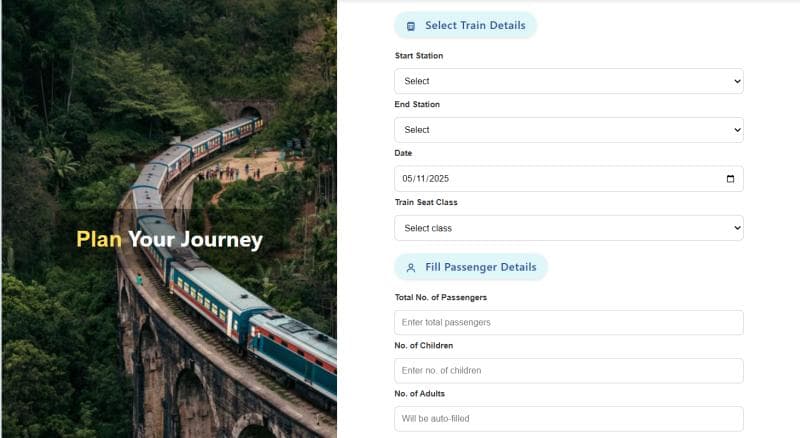Expand the Train Seat Class dropdown arrow
Image resolution: width=800 pixels, height=438 pixels.
pos(737,228)
